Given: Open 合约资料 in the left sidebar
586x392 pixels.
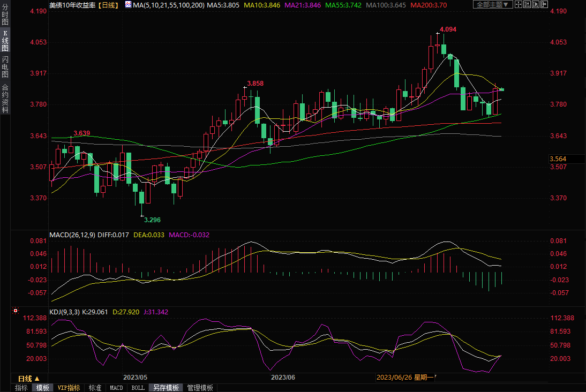Looking at the screenshot, I should click(5, 99).
